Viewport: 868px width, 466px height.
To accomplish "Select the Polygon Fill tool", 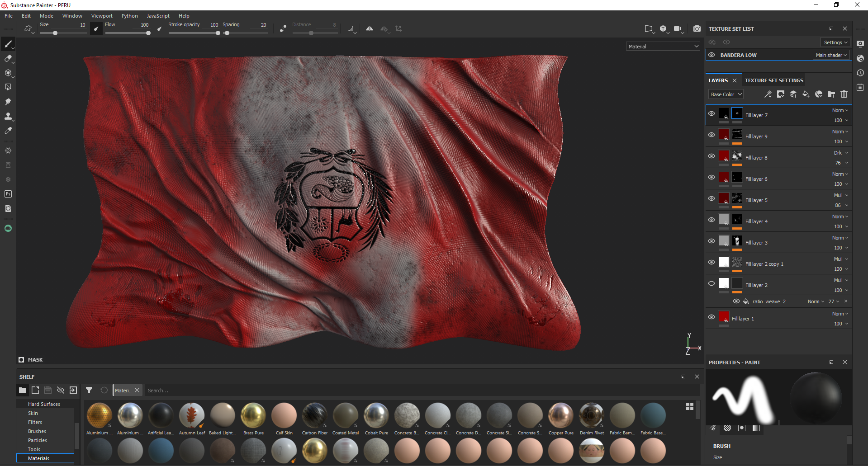I will [8, 87].
